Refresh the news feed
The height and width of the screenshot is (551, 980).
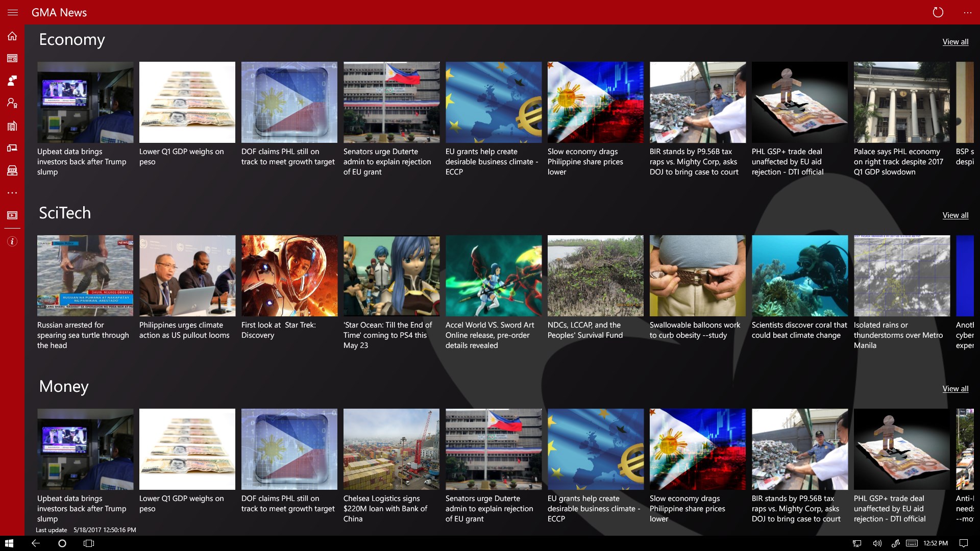point(938,12)
